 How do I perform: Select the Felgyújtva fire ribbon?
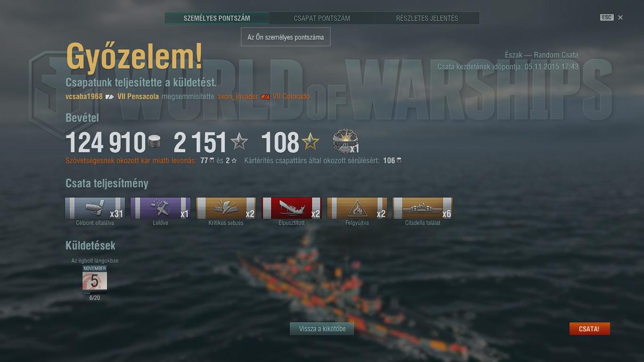coord(357,208)
